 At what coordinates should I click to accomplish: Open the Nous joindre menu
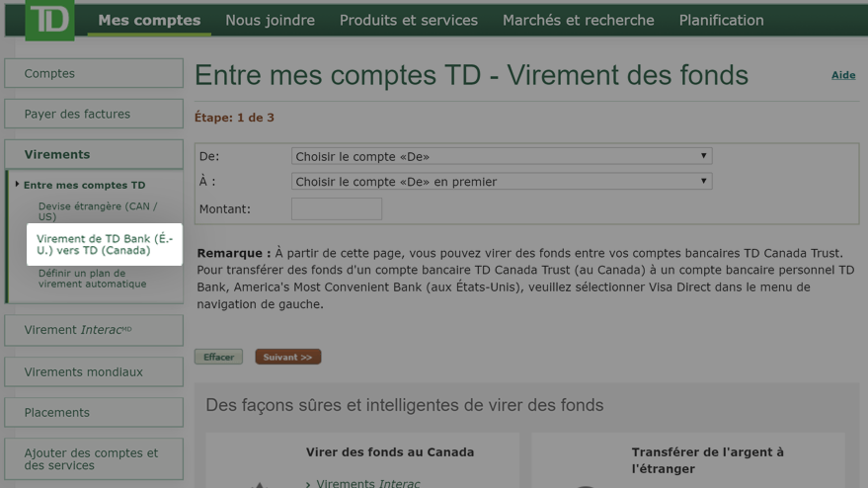click(271, 21)
